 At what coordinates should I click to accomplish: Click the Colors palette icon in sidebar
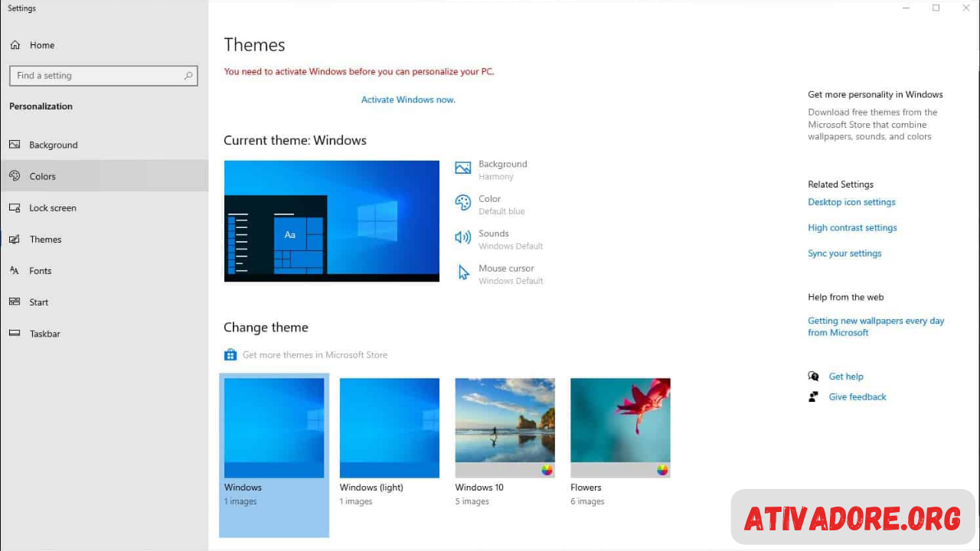pyautogui.click(x=15, y=176)
